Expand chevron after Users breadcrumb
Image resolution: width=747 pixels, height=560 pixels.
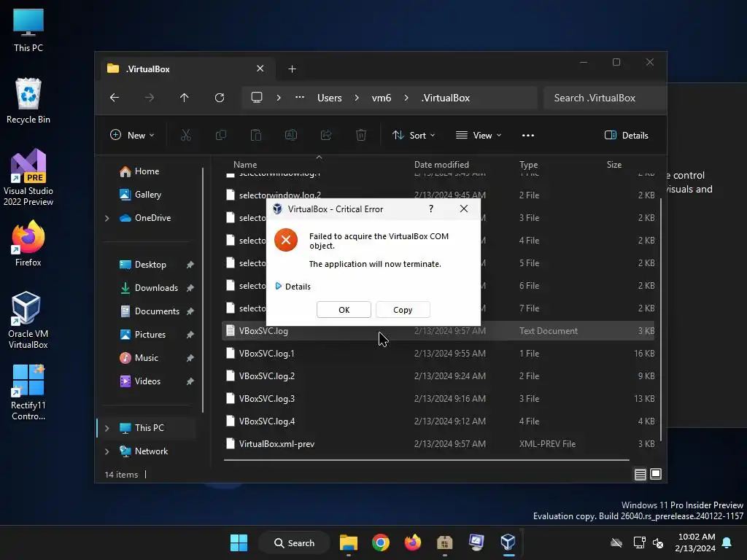(357, 98)
